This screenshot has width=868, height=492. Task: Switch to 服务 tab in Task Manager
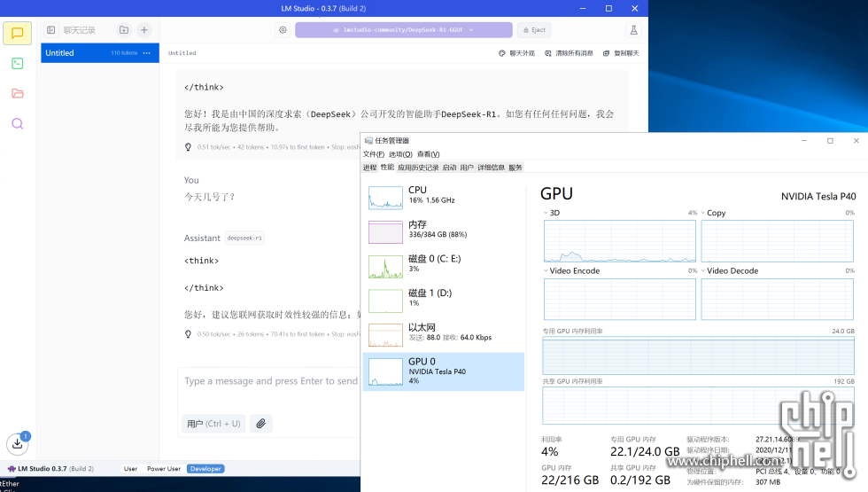(515, 168)
